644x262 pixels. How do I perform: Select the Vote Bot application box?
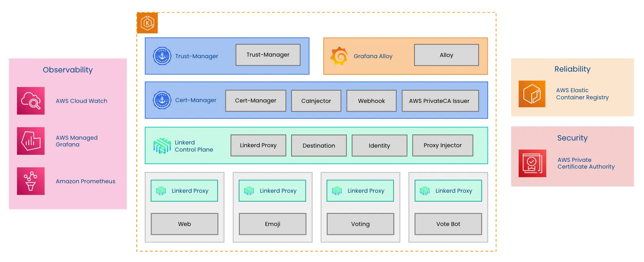448,224
